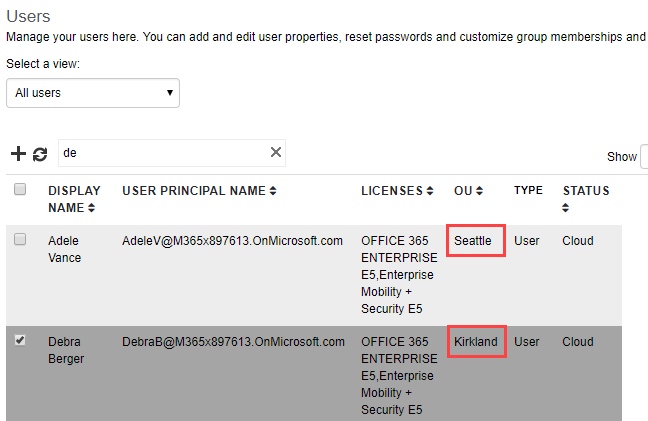This screenshot has width=648, height=421.
Task: Open the Show entries dropdown
Action: tap(644, 156)
